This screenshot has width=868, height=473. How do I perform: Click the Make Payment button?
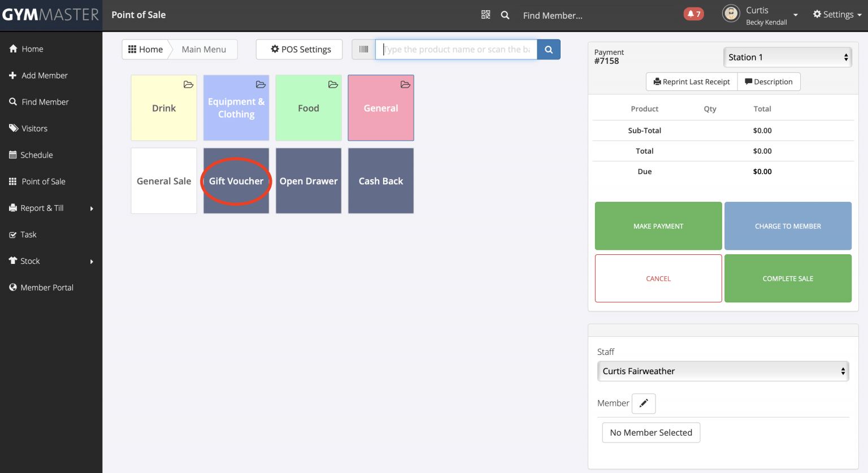coord(658,226)
